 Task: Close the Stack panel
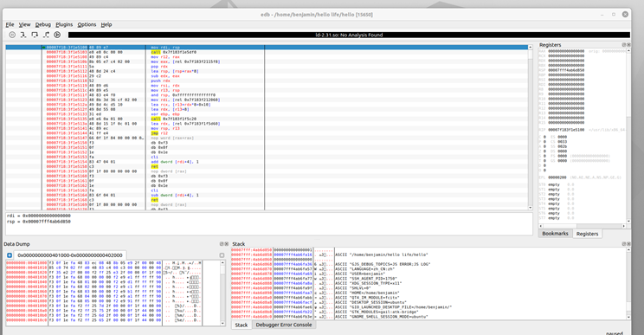(x=628, y=244)
